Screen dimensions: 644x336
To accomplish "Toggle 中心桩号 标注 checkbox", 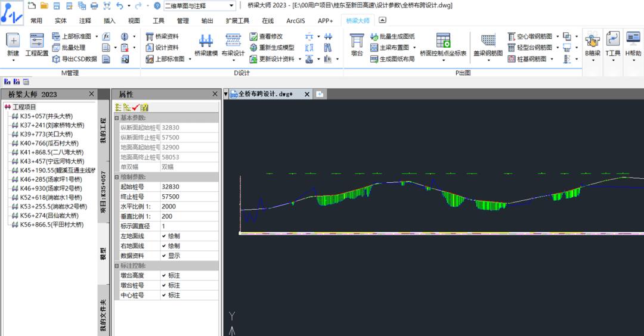I will point(164,295).
